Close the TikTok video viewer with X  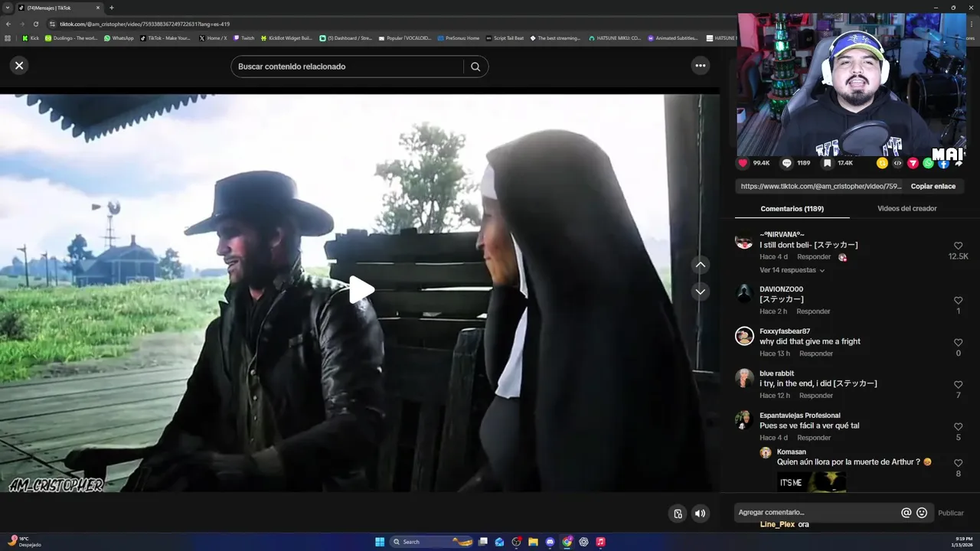click(x=19, y=66)
